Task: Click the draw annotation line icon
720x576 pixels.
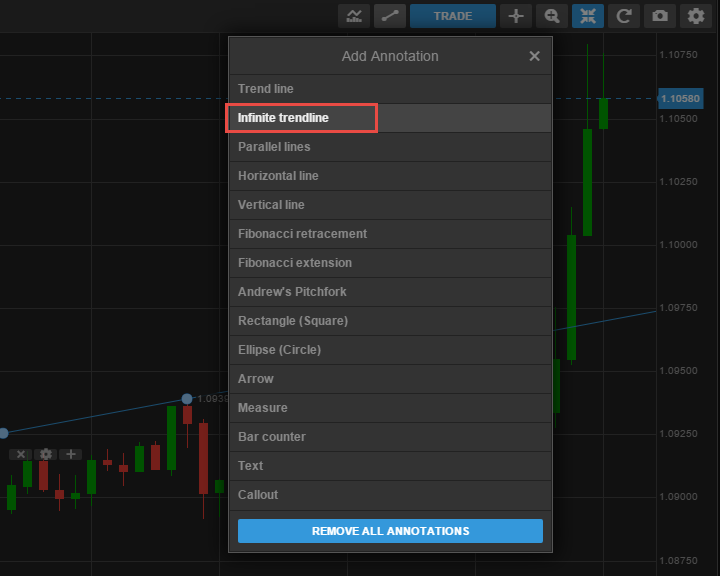Action: (388, 16)
